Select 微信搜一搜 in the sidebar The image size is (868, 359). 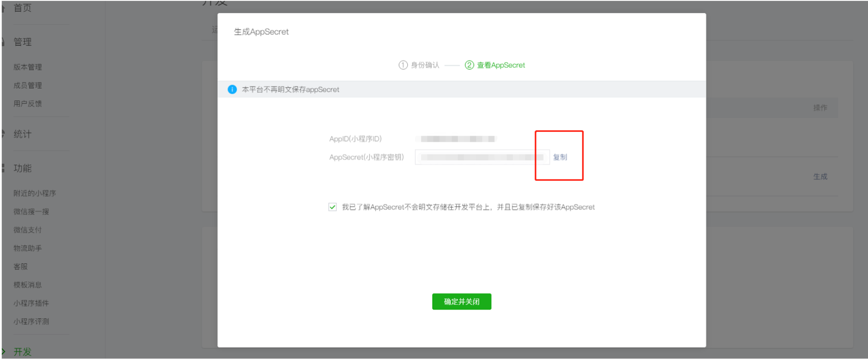tap(31, 212)
